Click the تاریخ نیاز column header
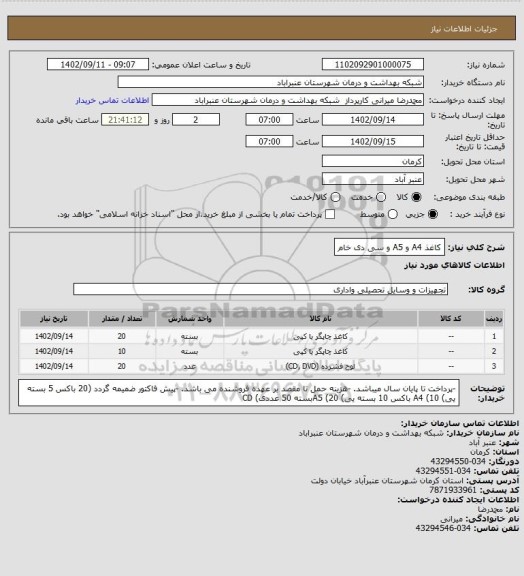Viewport: 524px width, 576px height. (x=54, y=318)
